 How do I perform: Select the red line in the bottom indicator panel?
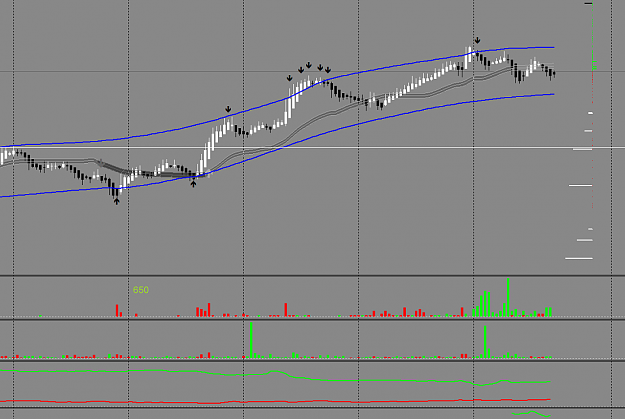coord(275,401)
